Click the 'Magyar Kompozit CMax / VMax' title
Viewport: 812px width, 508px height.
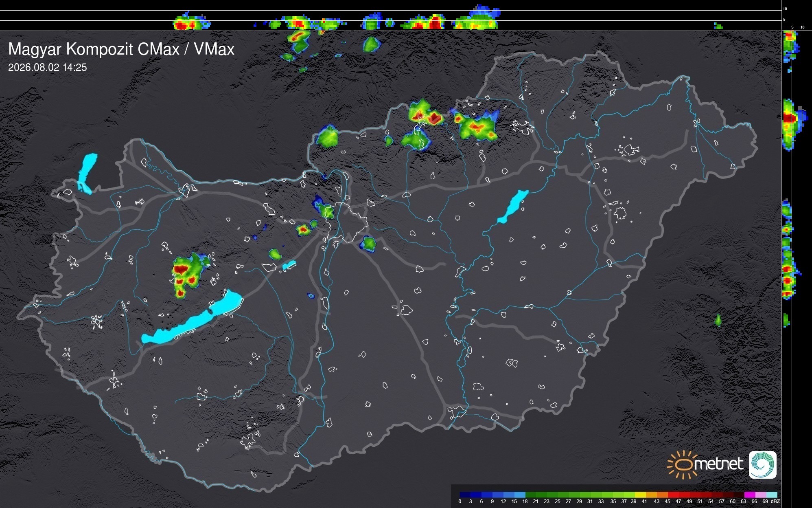[121, 49]
